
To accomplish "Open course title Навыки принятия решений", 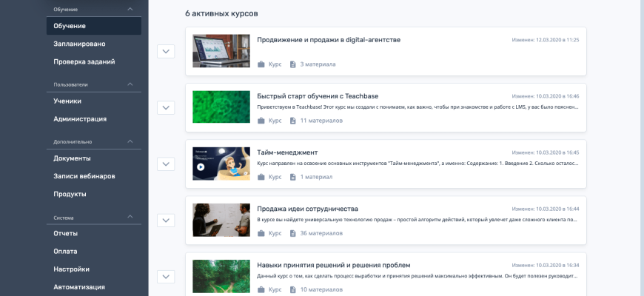I will [333, 265].
